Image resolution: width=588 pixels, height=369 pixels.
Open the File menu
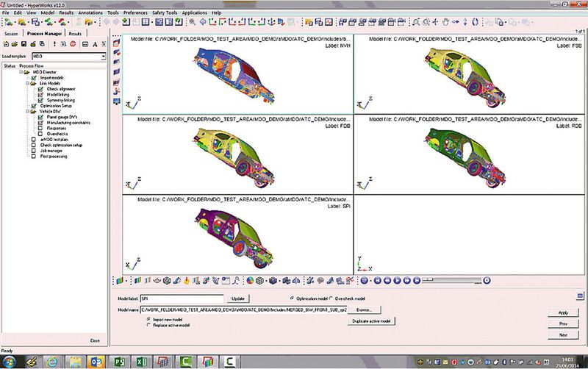point(6,12)
